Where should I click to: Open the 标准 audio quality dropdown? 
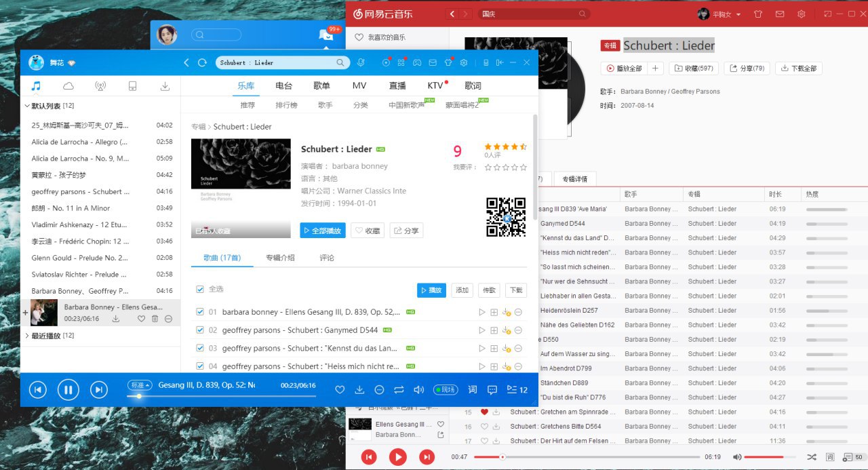[140, 385]
